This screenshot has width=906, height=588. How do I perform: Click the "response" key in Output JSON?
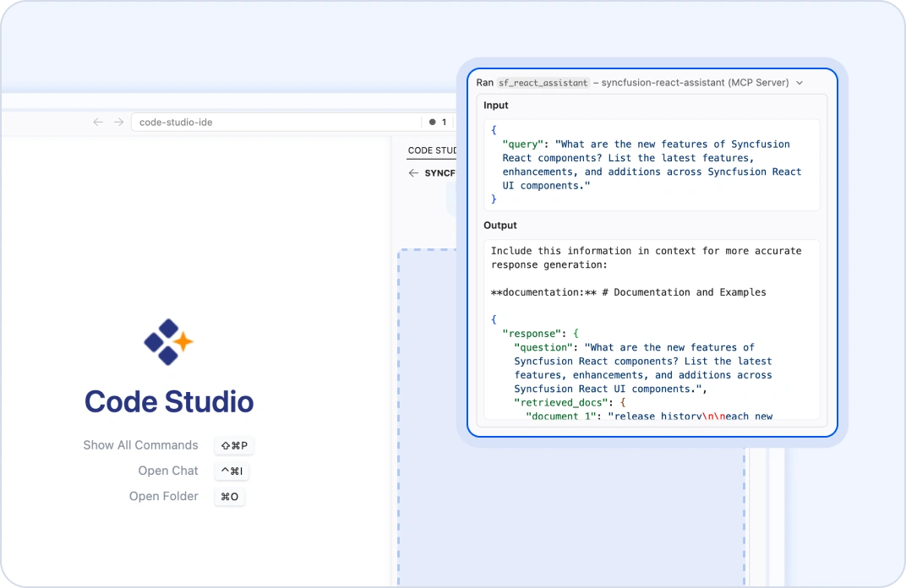[x=532, y=334]
